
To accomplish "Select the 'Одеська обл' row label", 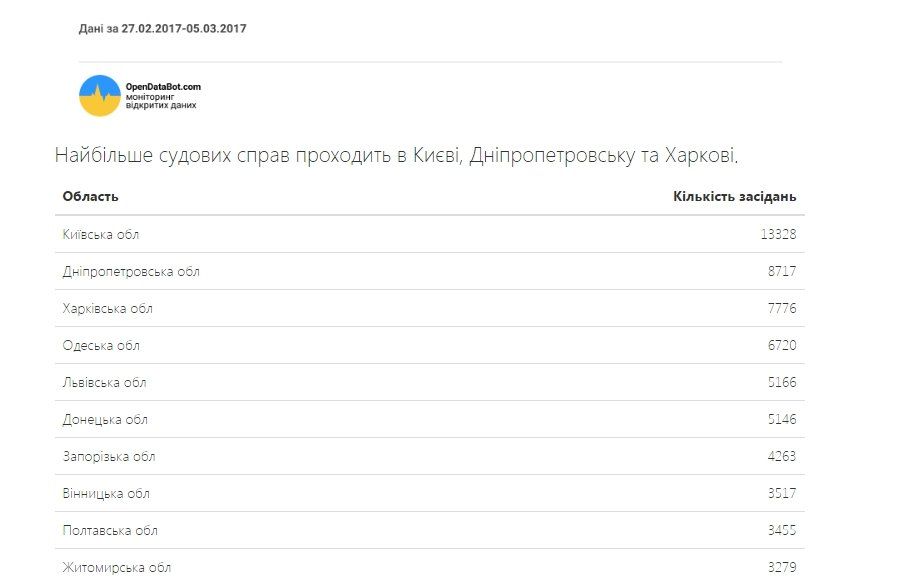I will point(101,346).
